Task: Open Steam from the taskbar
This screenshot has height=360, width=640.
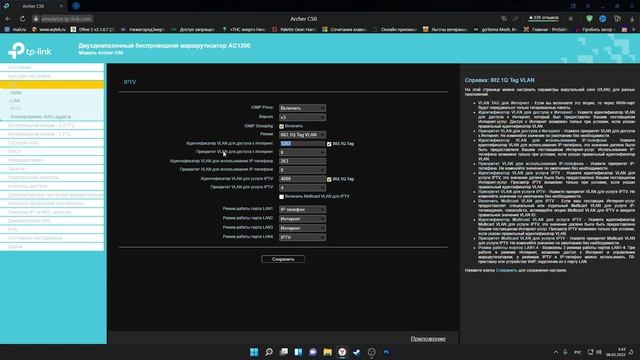Action: tap(356, 352)
